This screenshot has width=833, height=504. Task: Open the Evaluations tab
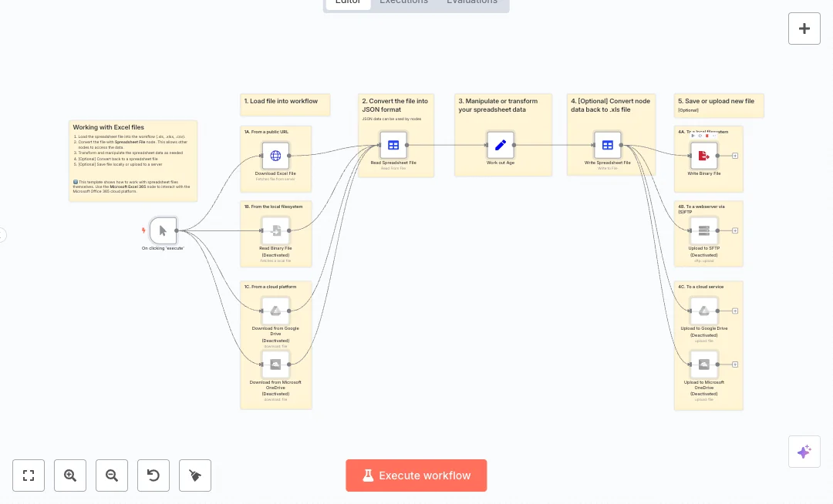(x=471, y=2)
